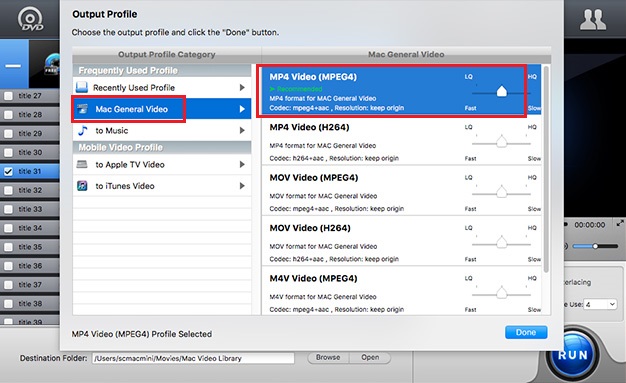Check the title 29 checkbox
The image size is (626, 383).
(x=8, y=133)
